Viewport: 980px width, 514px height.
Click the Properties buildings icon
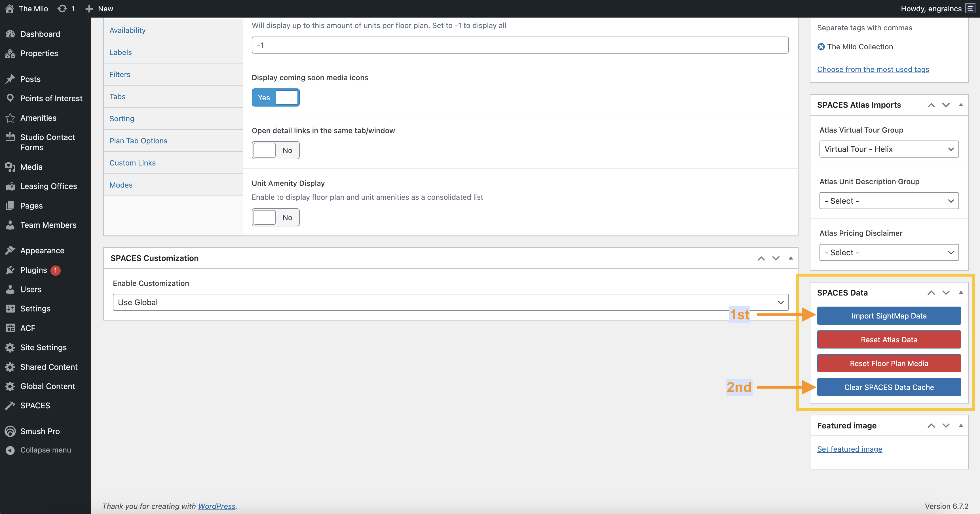click(x=10, y=53)
